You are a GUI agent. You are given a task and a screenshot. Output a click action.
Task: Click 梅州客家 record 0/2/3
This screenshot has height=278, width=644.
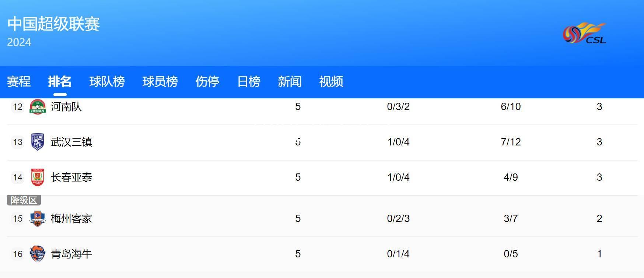[398, 219]
